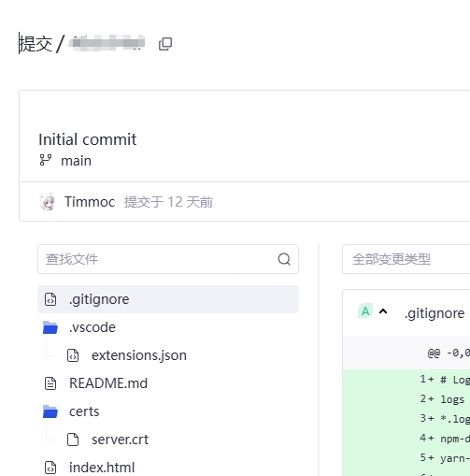The height and width of the screenshot is (476, 470).
Task: Open Timmoc's avatar image
Action: coord(48,202)
